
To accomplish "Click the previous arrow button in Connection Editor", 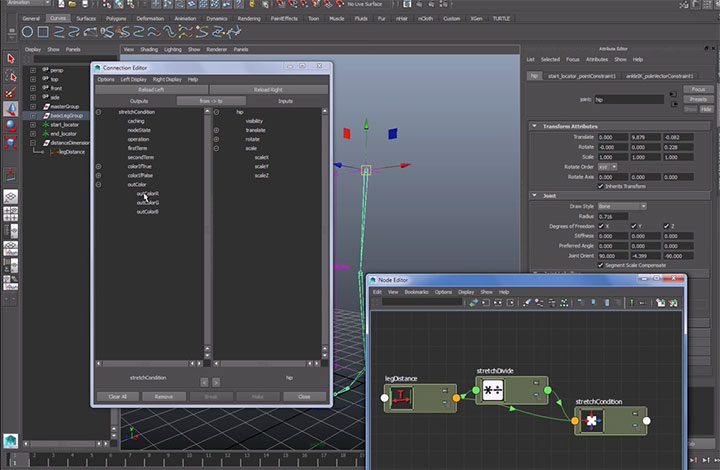I will pyautogui.click(x=204, y=382).
